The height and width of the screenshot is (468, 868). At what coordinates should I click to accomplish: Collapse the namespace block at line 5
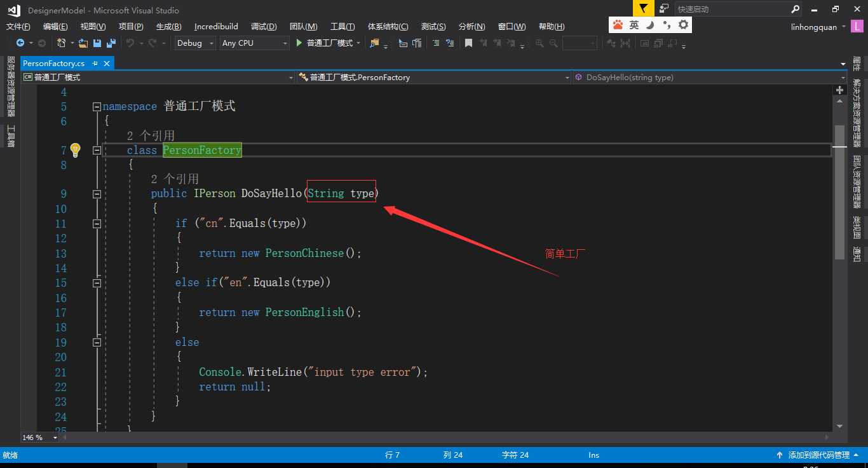coord(97,107)
